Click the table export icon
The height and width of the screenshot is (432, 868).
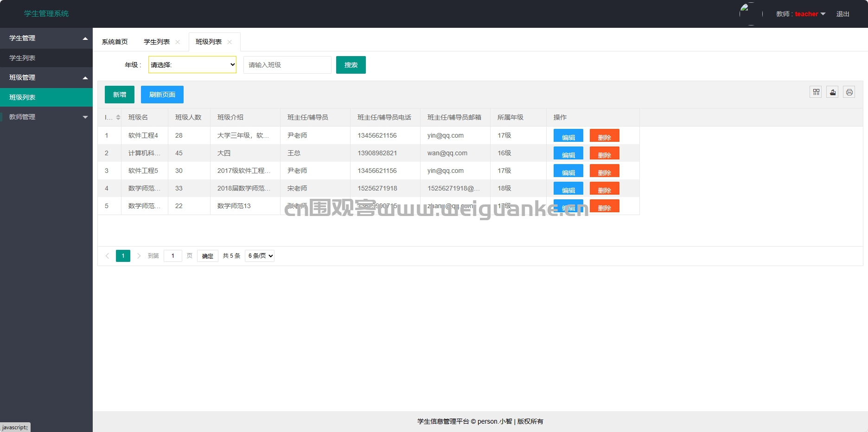tap(833, 92)
